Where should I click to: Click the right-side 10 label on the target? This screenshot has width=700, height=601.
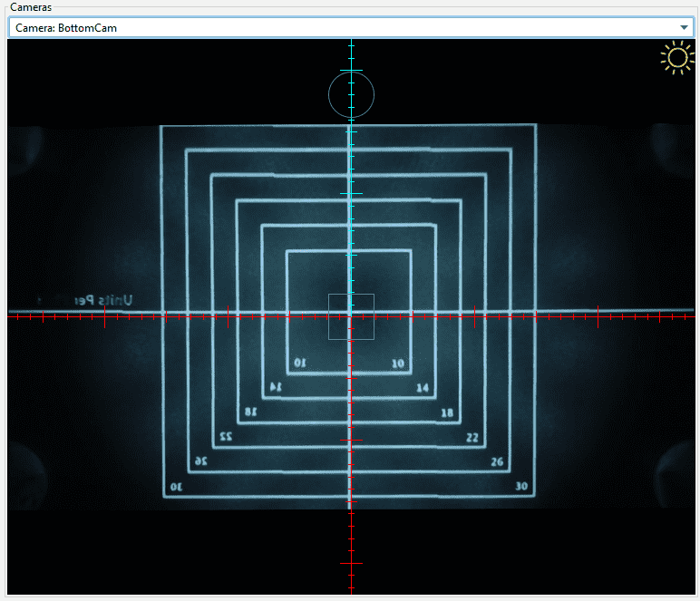click(397, 364)
